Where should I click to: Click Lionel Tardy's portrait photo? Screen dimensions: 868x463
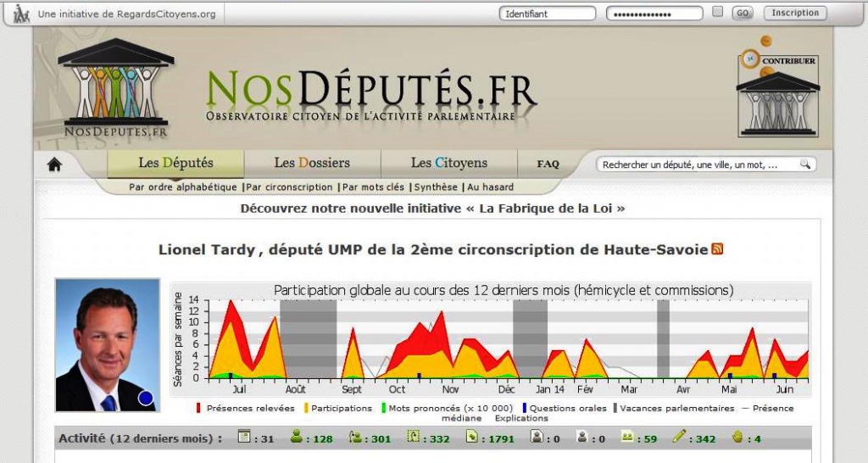[x=108, y=344]
